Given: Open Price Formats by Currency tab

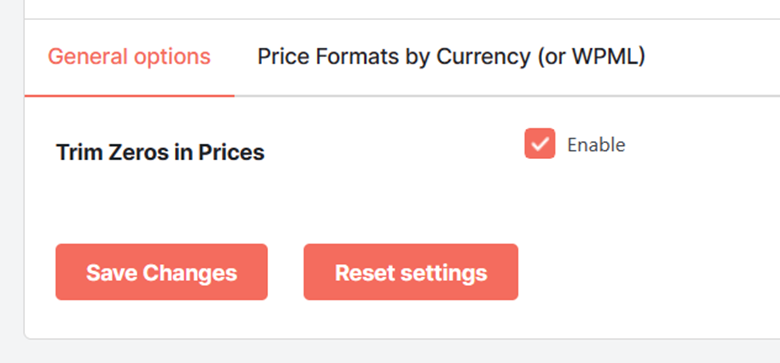Looking at the screenshot, I should pyautogui.click(x=451, y=57).
